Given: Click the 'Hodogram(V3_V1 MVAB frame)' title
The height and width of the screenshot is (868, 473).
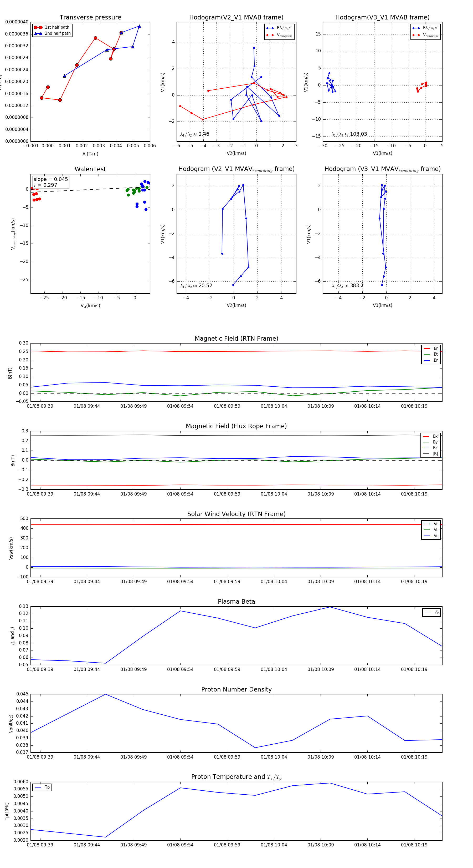Looking at the screenshot, I should coord(382,18).
